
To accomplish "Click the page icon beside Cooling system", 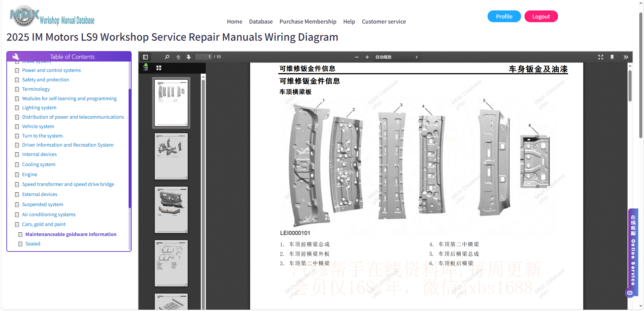I will [x=17, y=165].
